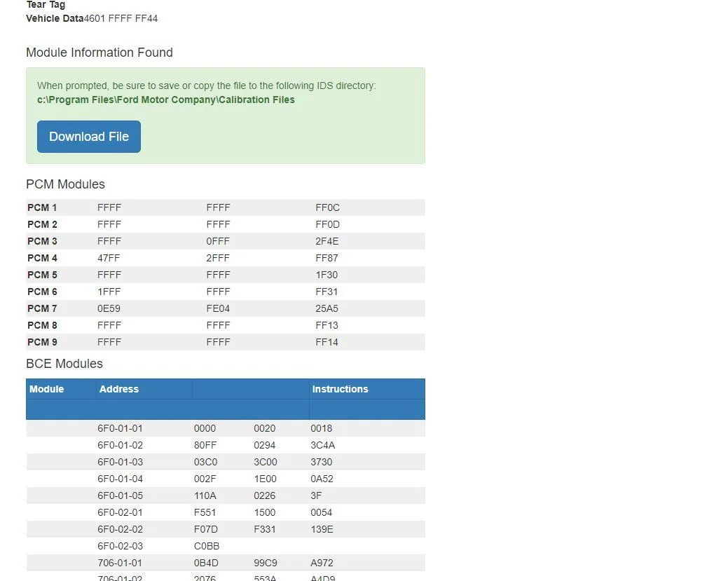Select address 6F0-02-02 in BCE table
The width and height of the screenshot is (728, 581).
click(120, 529)
